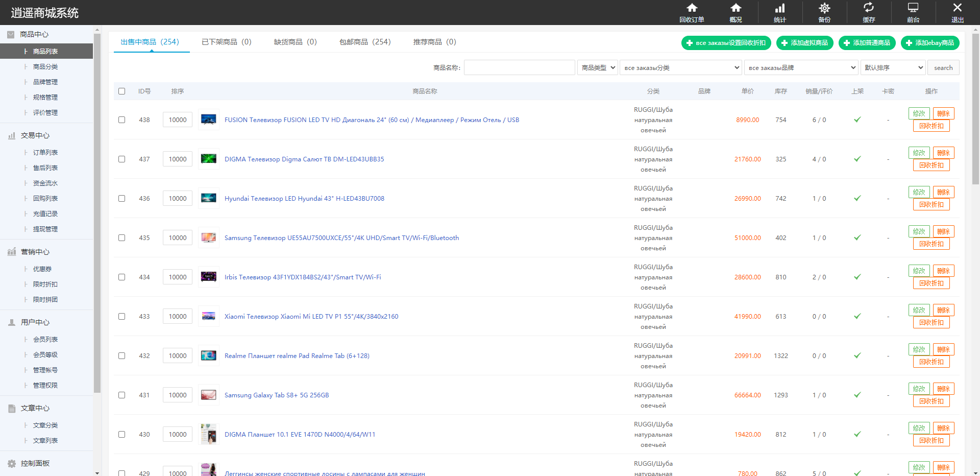Open 订单列表 in the sidebar
Screen dimensions: 980x476
point(45,152)
